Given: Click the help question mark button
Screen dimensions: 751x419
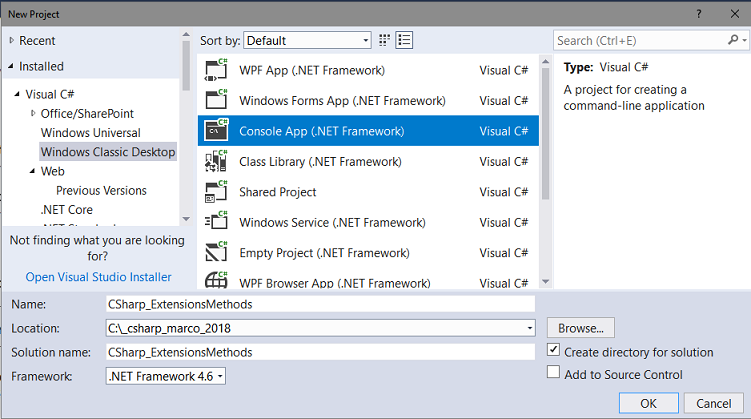Looking at the screenshot, I should 699,14.
